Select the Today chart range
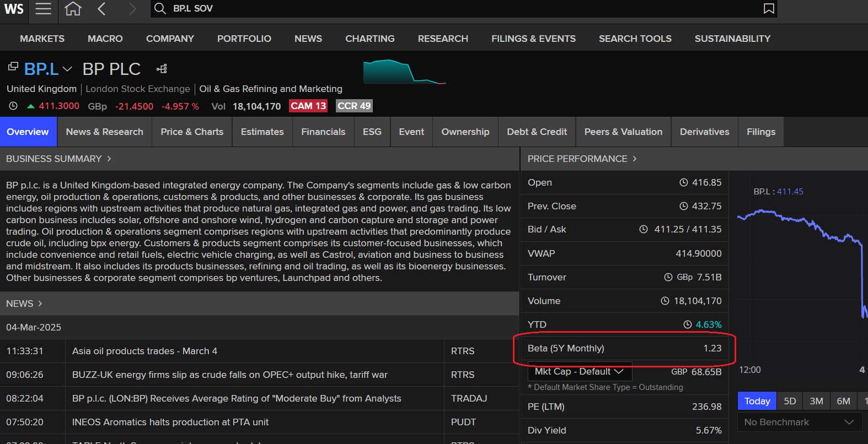 pyautogui.click(x=757, y=401)
